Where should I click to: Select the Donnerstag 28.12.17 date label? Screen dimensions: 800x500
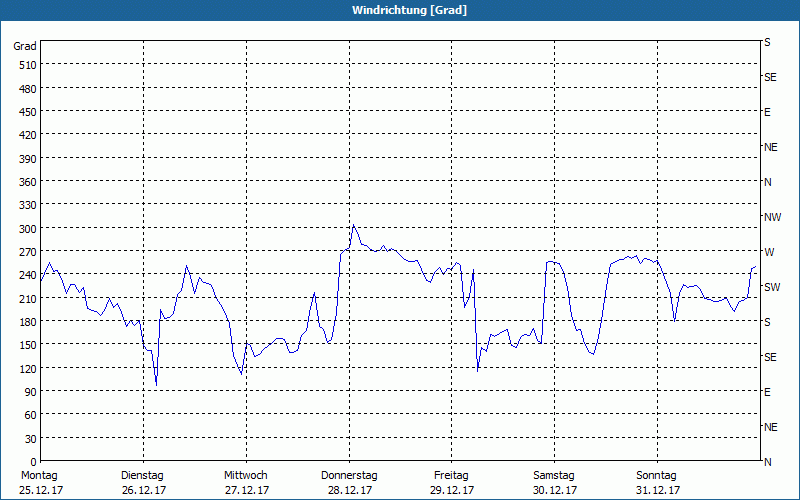[x=349, y=483]
